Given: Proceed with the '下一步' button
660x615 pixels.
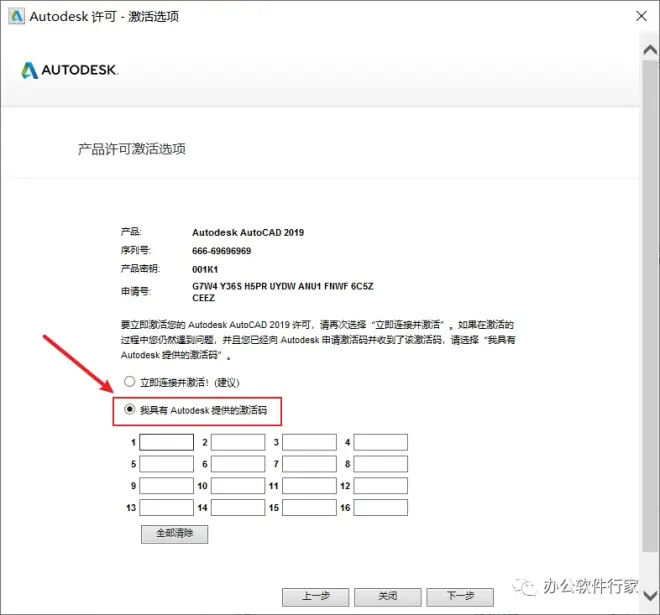Looking at the screenshot, I should point(460,596).
